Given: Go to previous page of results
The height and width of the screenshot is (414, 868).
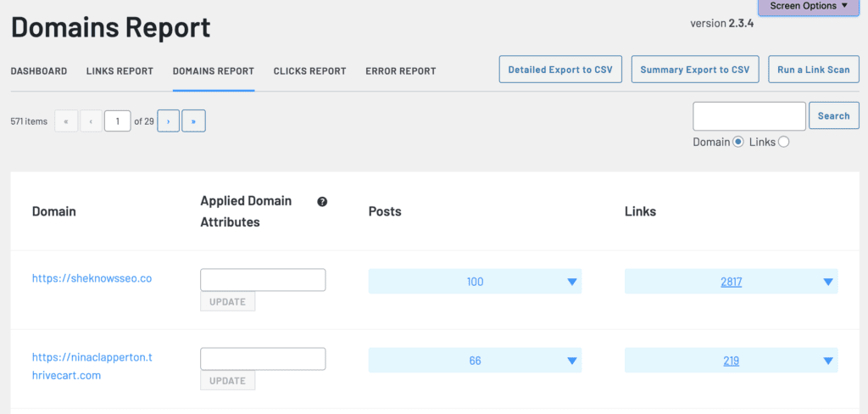Looking at the screenshot, I should click(91, 120).
